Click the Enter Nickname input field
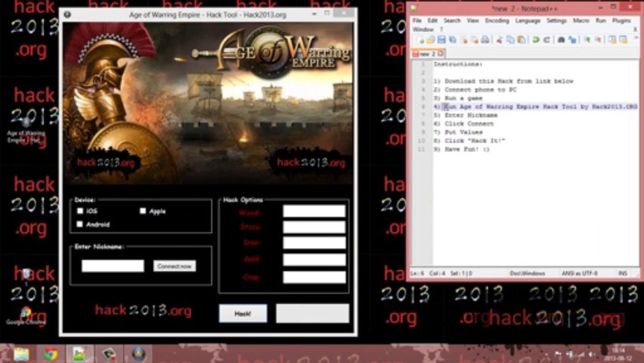Image resolution: width=644 pixels, height=363 pixels. coord(113,266)
